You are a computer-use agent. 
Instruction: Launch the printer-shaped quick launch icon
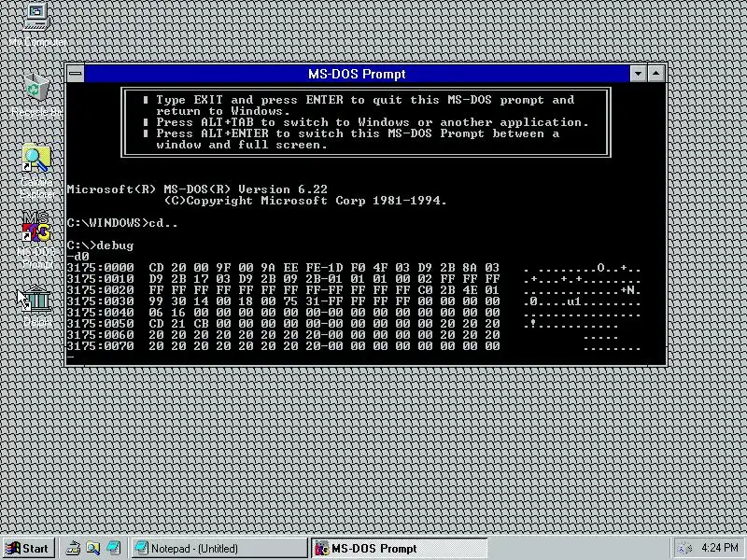tap(73, 548)
